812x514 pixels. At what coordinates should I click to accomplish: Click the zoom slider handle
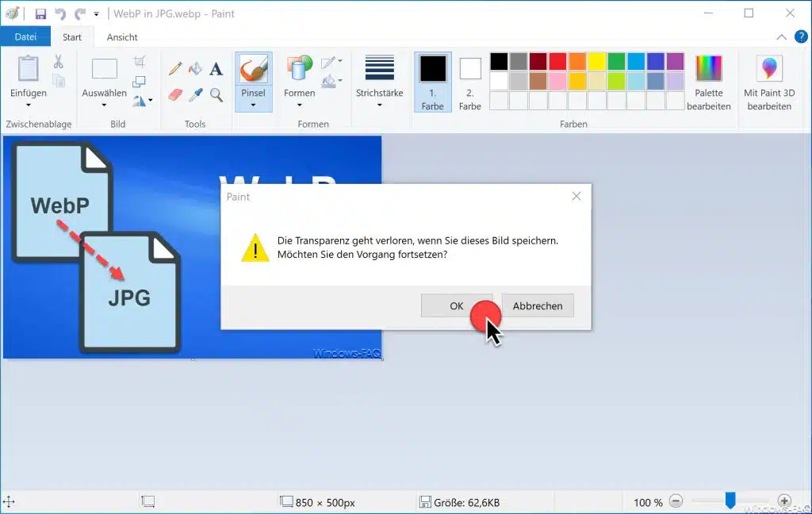click(x=730, y=501)
